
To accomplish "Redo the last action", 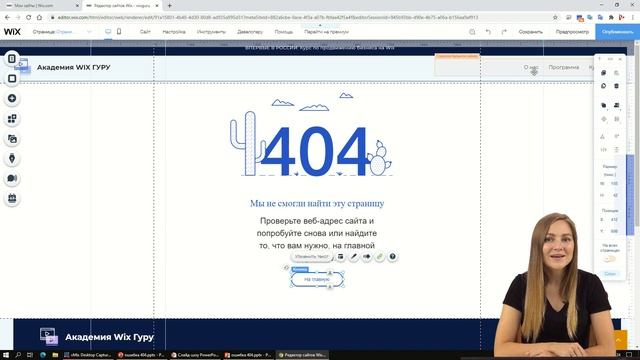I will [504, 32].
